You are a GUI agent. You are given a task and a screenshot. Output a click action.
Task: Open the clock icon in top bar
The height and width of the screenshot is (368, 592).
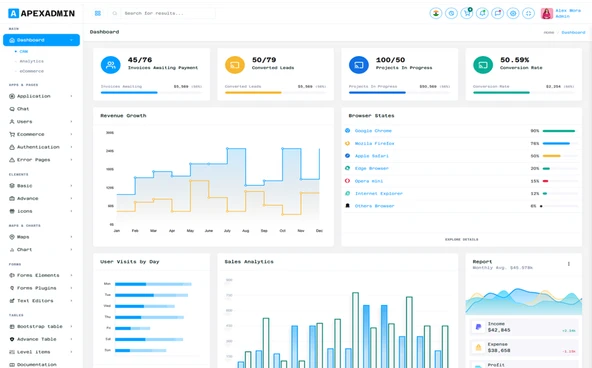[x=451, y=13]
